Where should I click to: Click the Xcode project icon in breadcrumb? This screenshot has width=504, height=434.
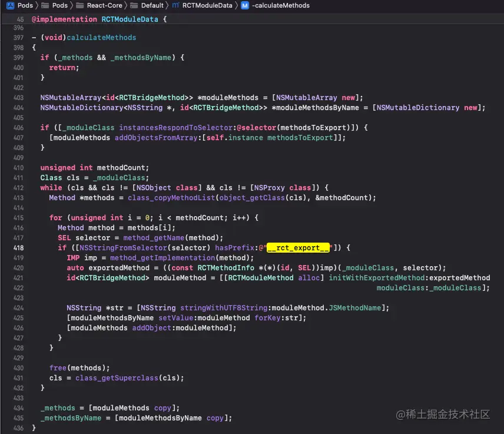[x=10, y=5]
